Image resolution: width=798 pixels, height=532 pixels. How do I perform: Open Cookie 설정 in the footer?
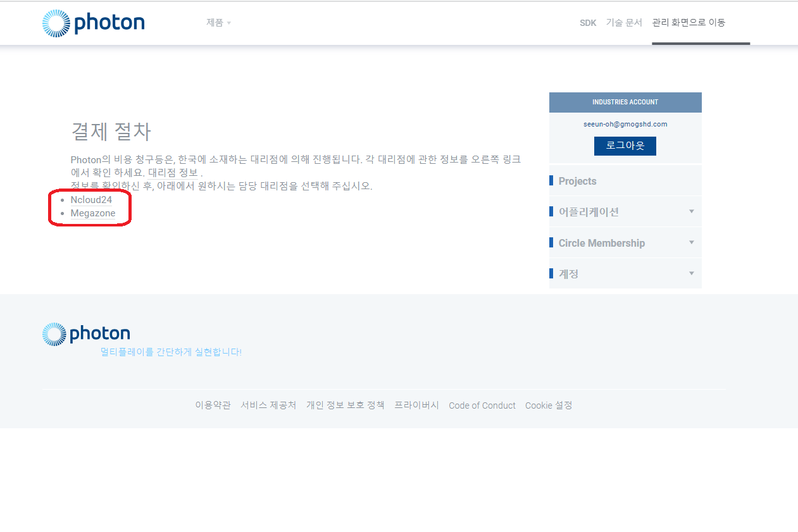click(549, 405)
